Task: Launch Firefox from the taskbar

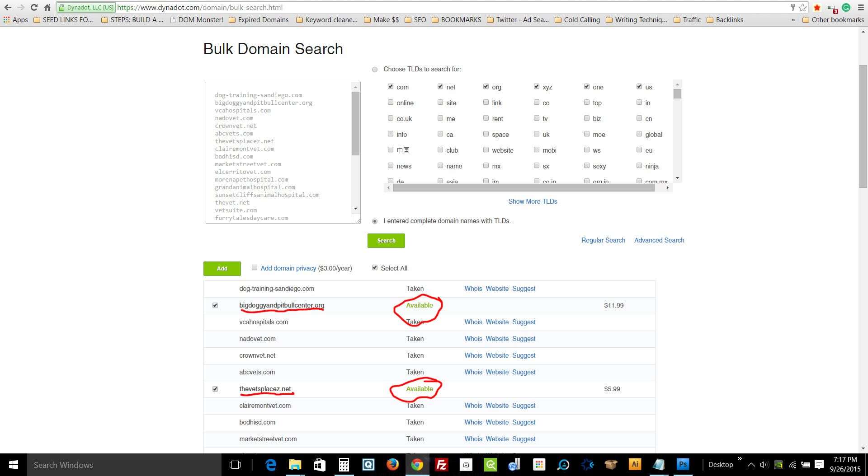Action: coord(392,465)
